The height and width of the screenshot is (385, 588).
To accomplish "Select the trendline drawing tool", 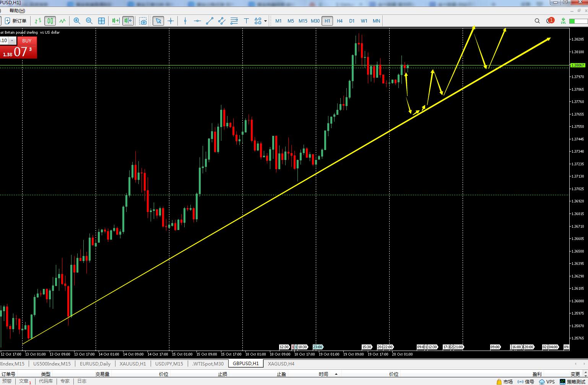I will pos(210,21).
